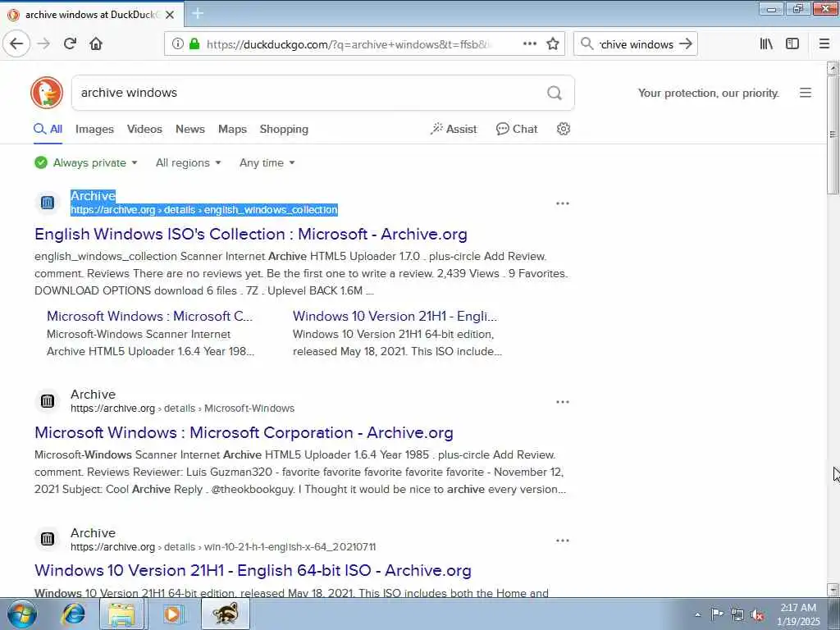840x630 pixels.
Task: Open Action Center flag icon
Action: 717,614
